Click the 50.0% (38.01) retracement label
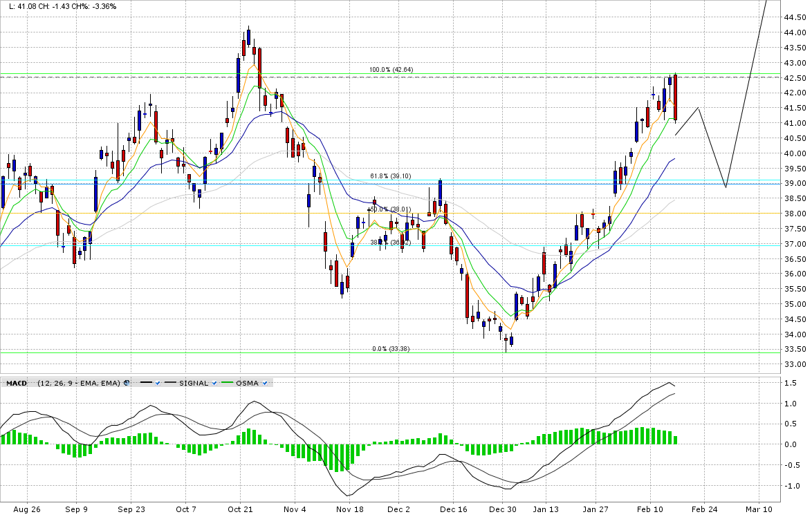This screenshot has height=519, width=812. (391, 209)
